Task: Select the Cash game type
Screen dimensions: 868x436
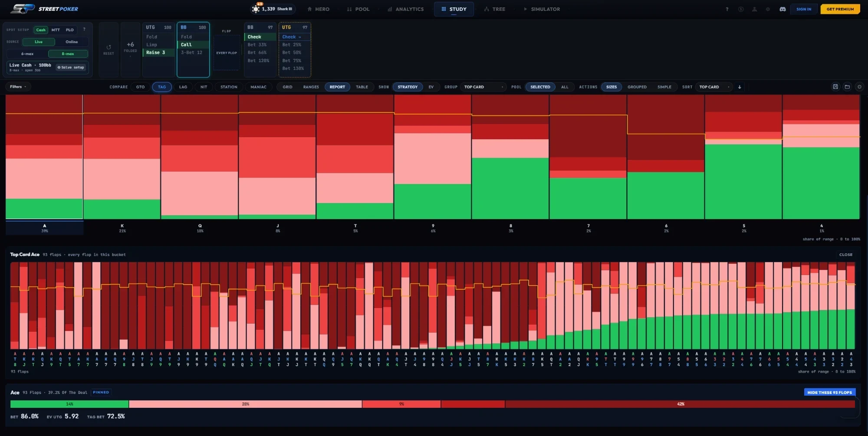Action: [41, 30]
